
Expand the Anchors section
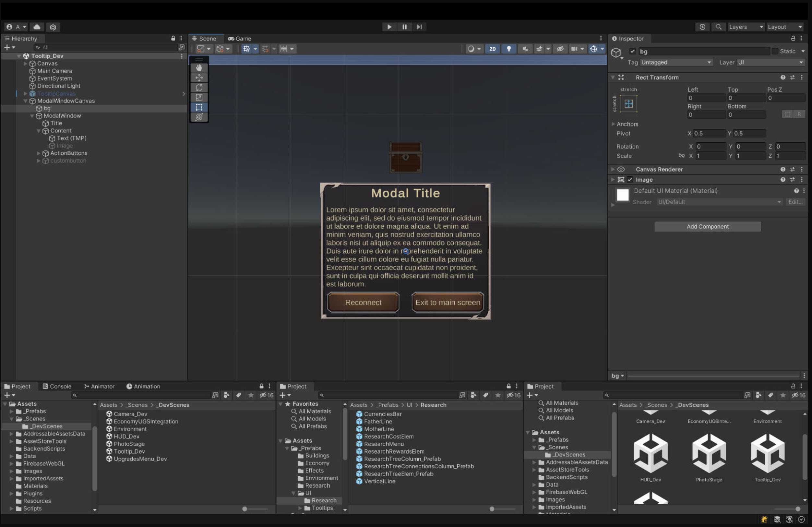click(613, 124)
